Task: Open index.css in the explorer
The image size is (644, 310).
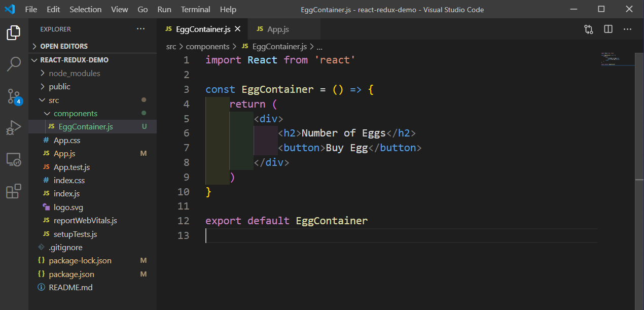Action: click(x=92, y=181)
